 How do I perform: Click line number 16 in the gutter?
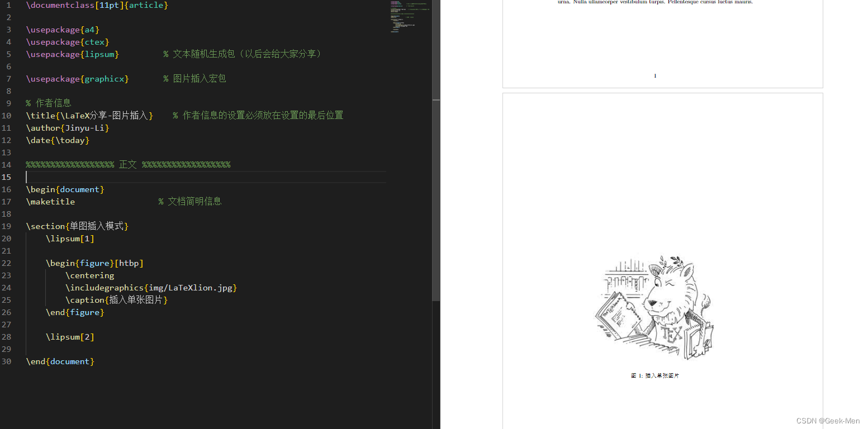(x=6, y=189)
